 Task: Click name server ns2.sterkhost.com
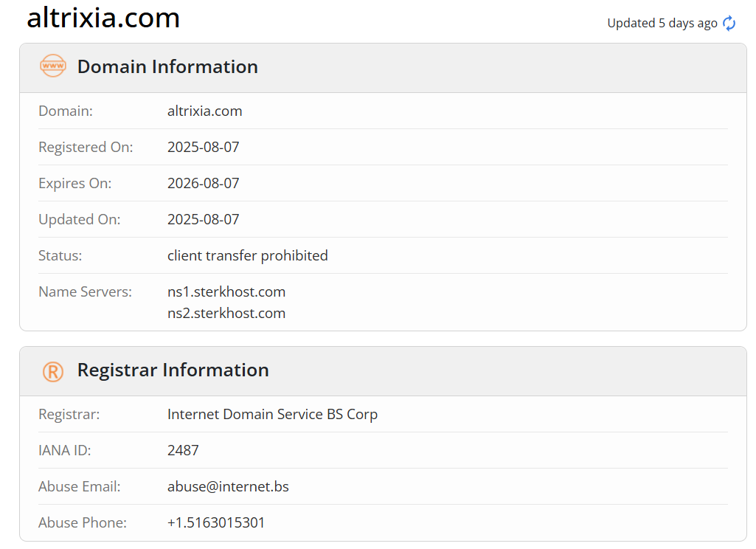point(226,313)
